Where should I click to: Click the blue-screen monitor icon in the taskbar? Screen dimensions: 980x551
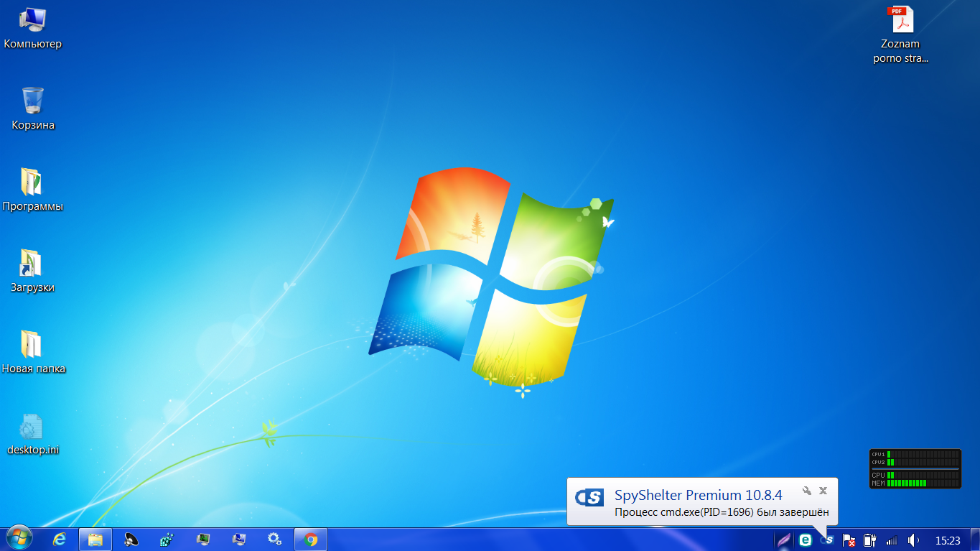click(x=239, y=540)
